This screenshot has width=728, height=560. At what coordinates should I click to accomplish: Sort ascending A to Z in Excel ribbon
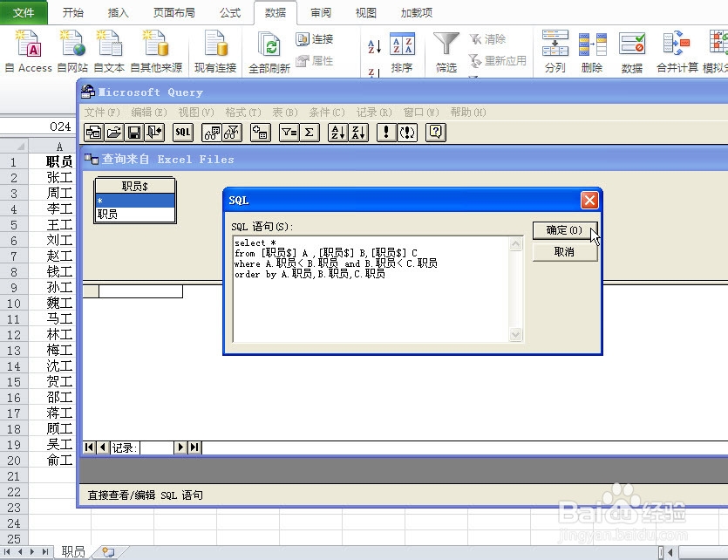[x=374, y=46]
